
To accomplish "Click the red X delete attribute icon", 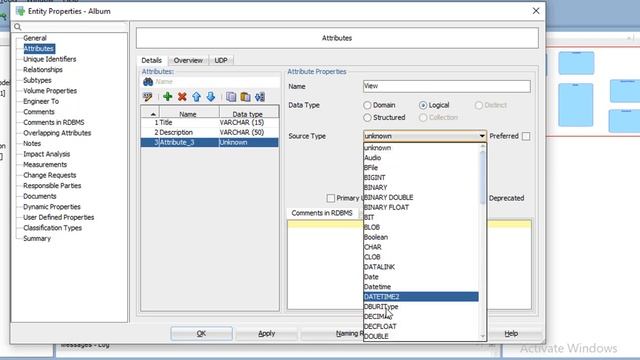I will pos(182,97).
